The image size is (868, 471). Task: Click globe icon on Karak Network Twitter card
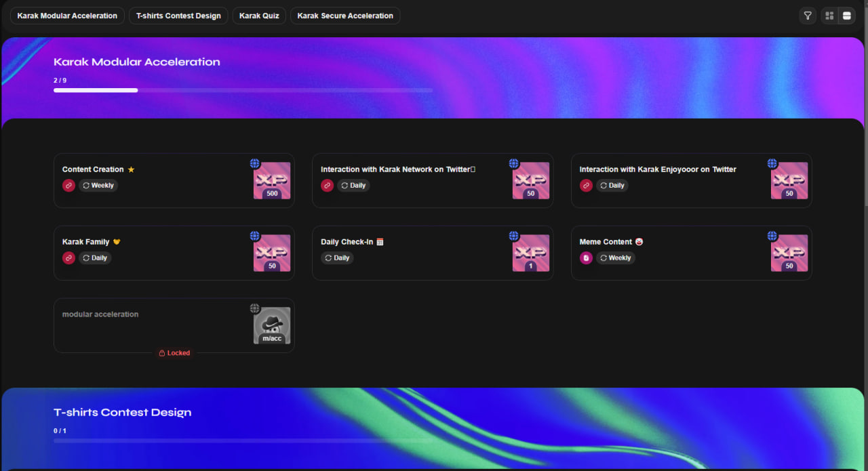(514, 163)
